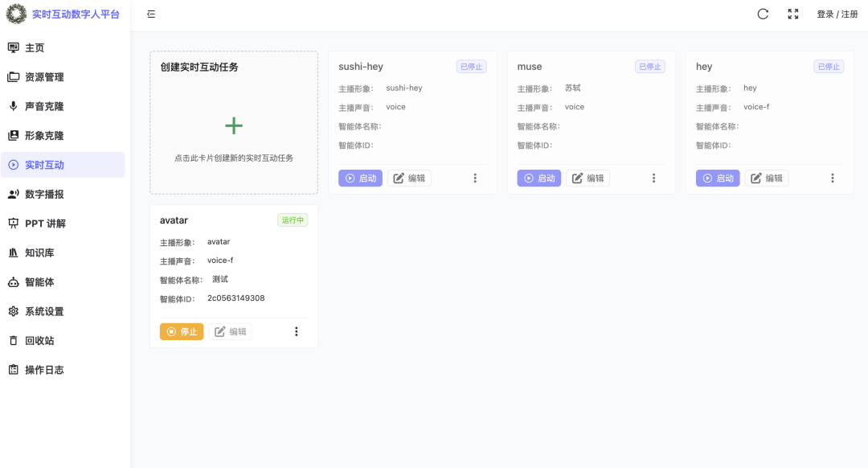Open 智能体 menu item
The height and width of the screenshot is (468, 868).
[x=63, y=282]
